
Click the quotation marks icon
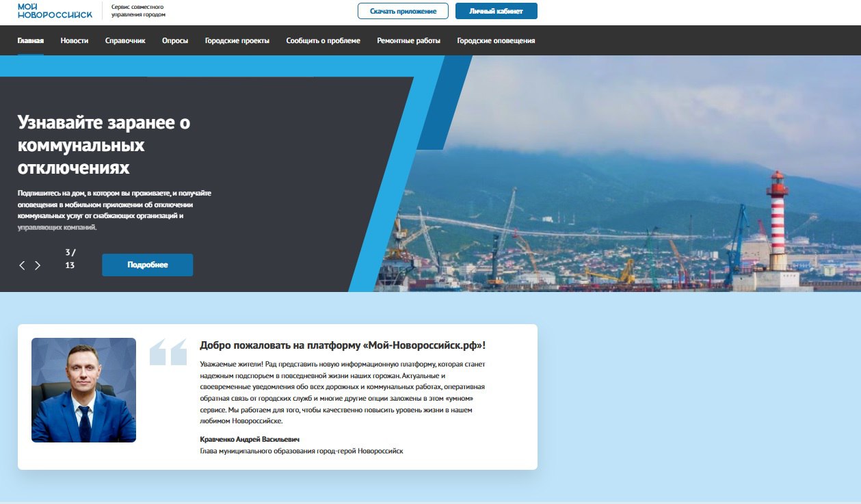168,352
